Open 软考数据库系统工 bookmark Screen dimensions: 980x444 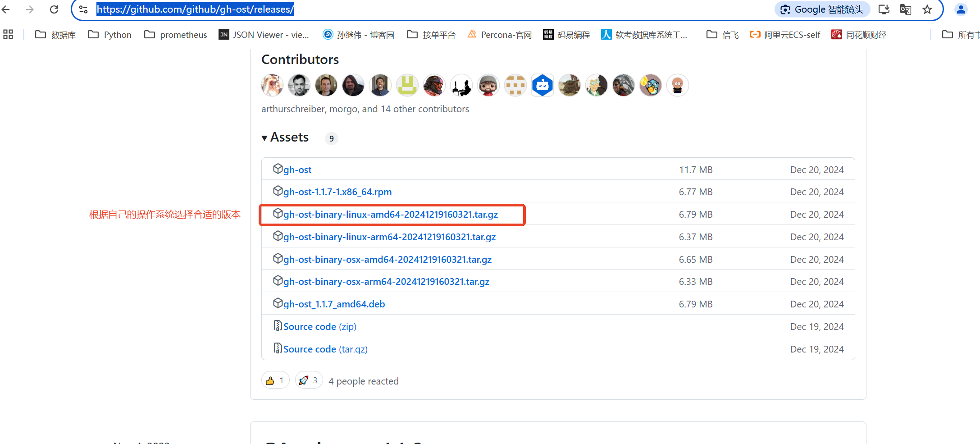pyautogui.click(x=644, y=35)
